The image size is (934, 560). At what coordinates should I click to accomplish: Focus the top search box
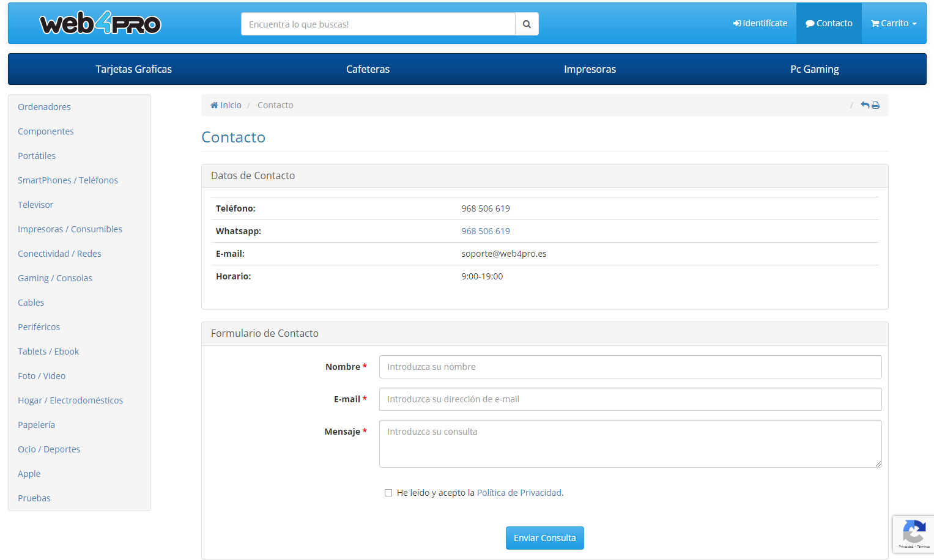(x=378, y=24)
